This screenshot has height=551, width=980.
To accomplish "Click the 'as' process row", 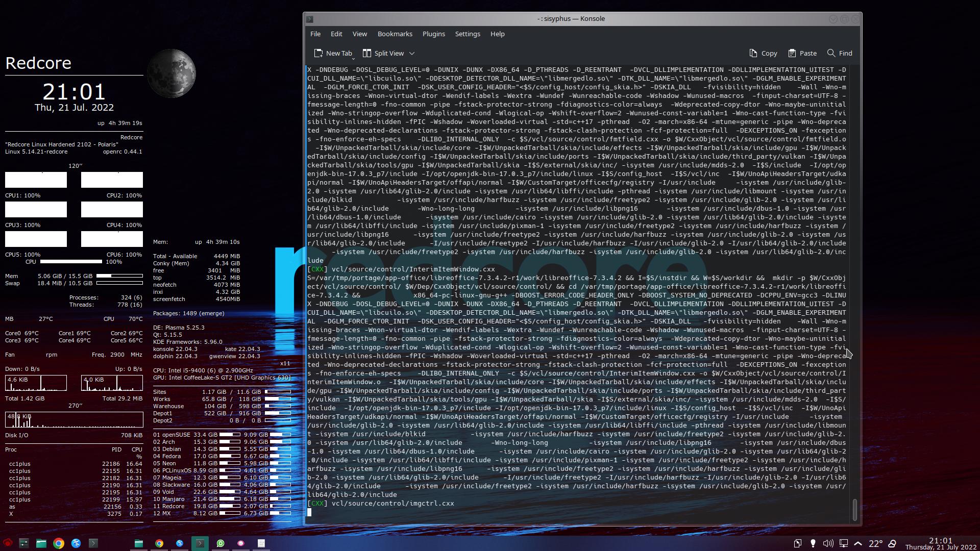I will (76, 507).
